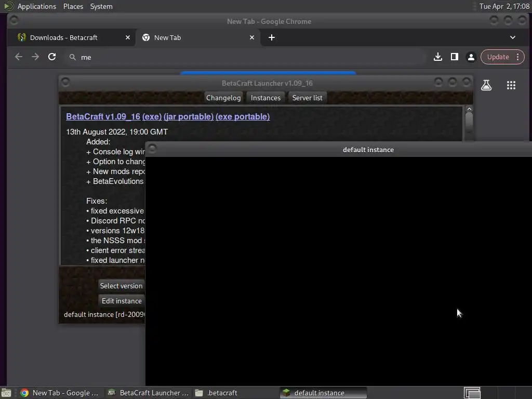Open the Places menu
The image size is (532, 399).
tap(73, 6)
